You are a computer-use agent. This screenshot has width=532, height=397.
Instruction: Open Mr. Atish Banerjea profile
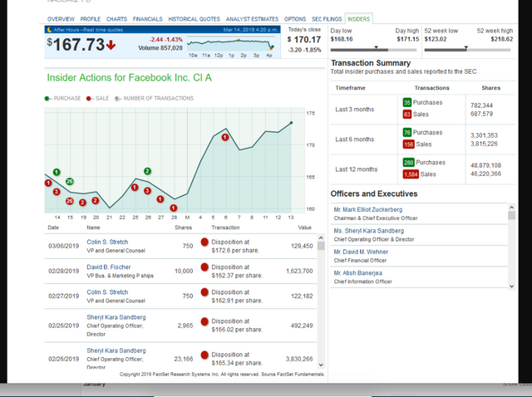pos(357,273)
